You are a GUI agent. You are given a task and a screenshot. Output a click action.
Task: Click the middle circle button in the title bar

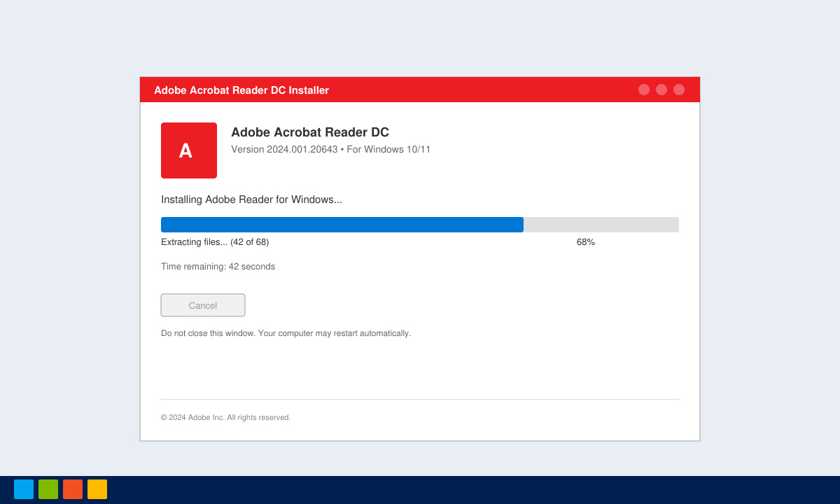coord(661,90)
